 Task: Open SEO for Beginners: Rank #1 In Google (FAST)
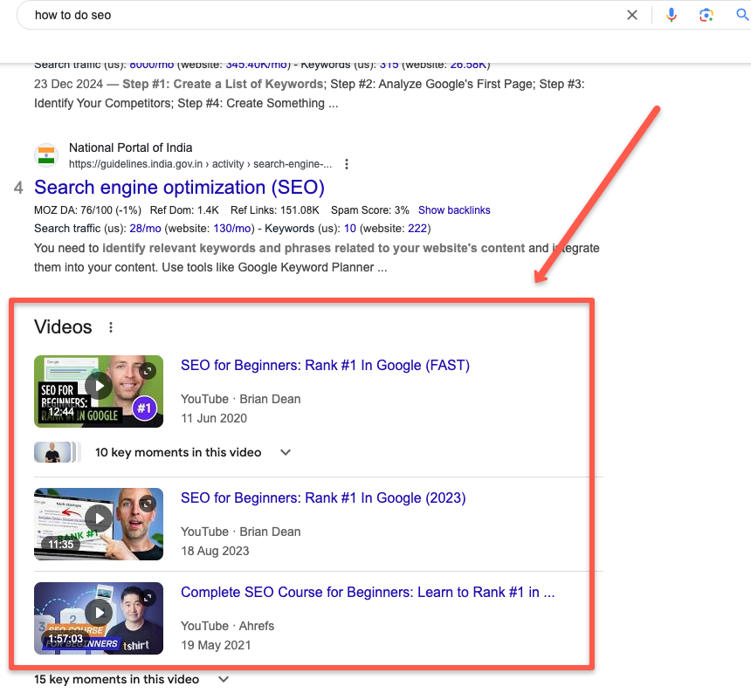coord(325,365)
